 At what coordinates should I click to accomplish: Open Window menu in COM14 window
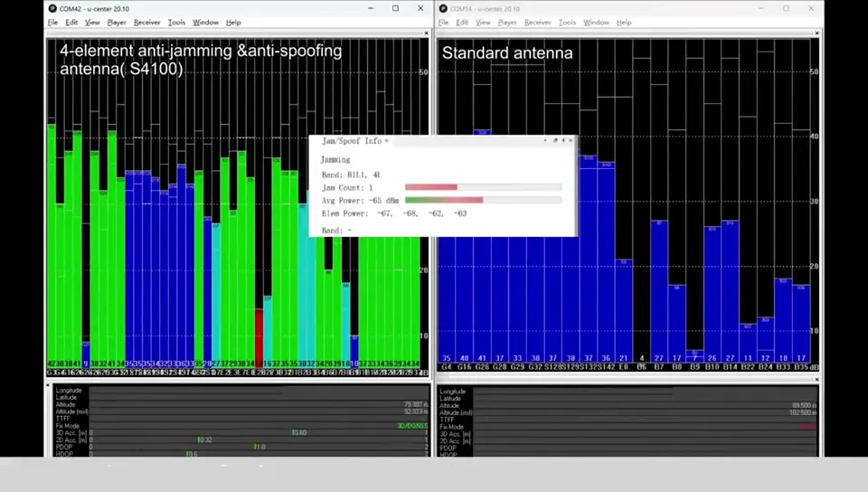[596, 23]
